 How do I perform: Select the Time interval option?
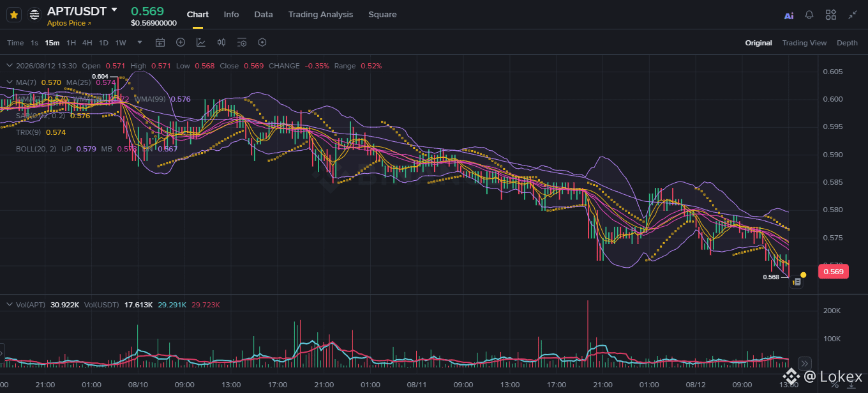(x=15, y=43)
